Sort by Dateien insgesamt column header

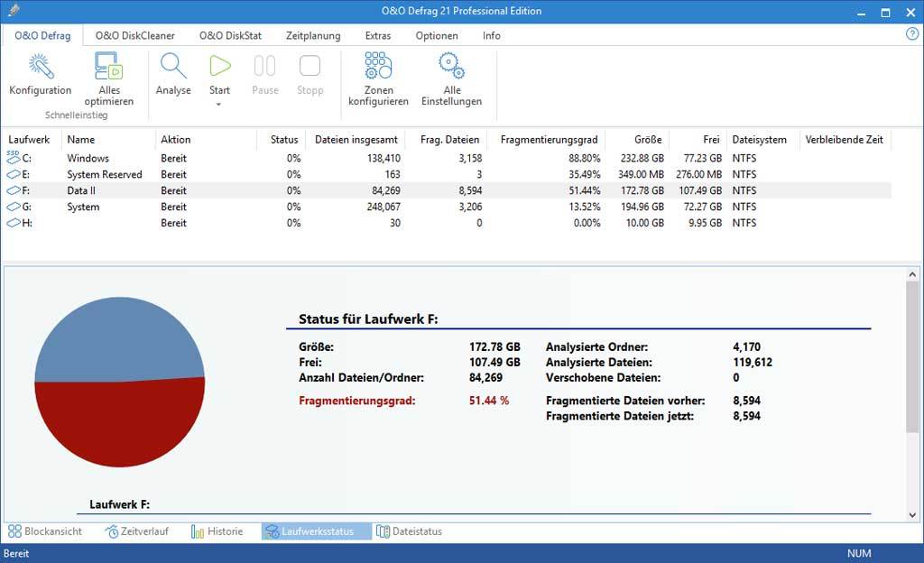(x=356, y=140)
